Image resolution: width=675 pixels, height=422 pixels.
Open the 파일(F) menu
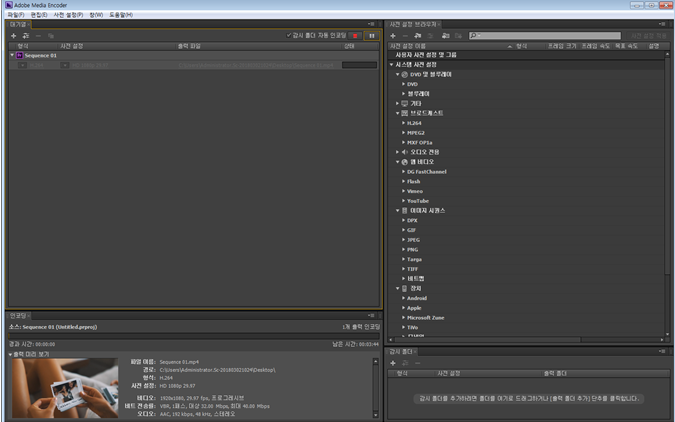(x=16, y=15)
